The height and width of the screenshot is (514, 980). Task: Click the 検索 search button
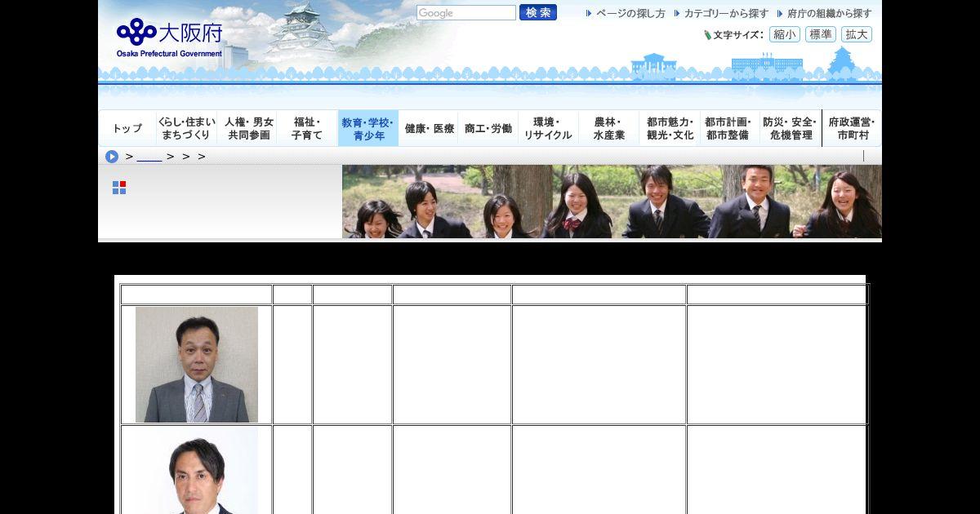point(538,13)
